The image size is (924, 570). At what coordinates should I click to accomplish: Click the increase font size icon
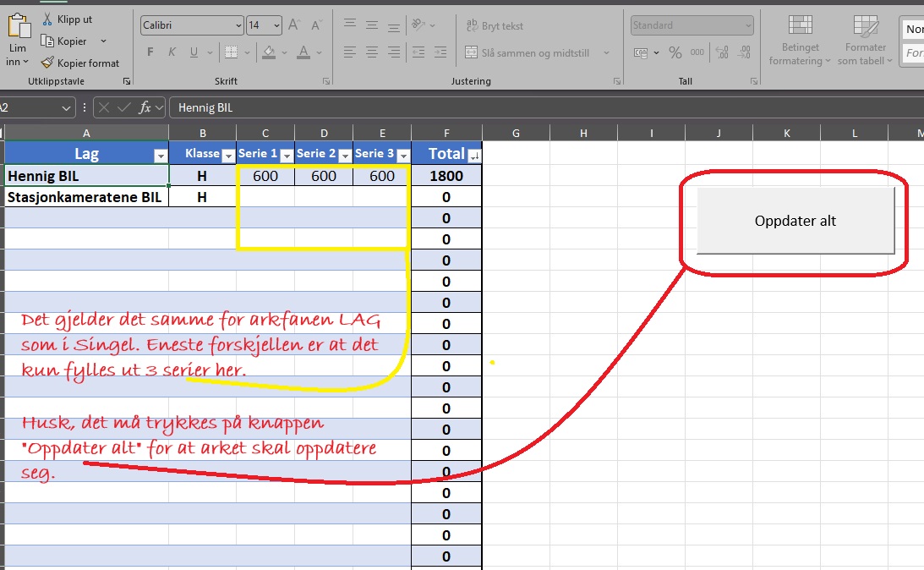click(x=293, y=25)
